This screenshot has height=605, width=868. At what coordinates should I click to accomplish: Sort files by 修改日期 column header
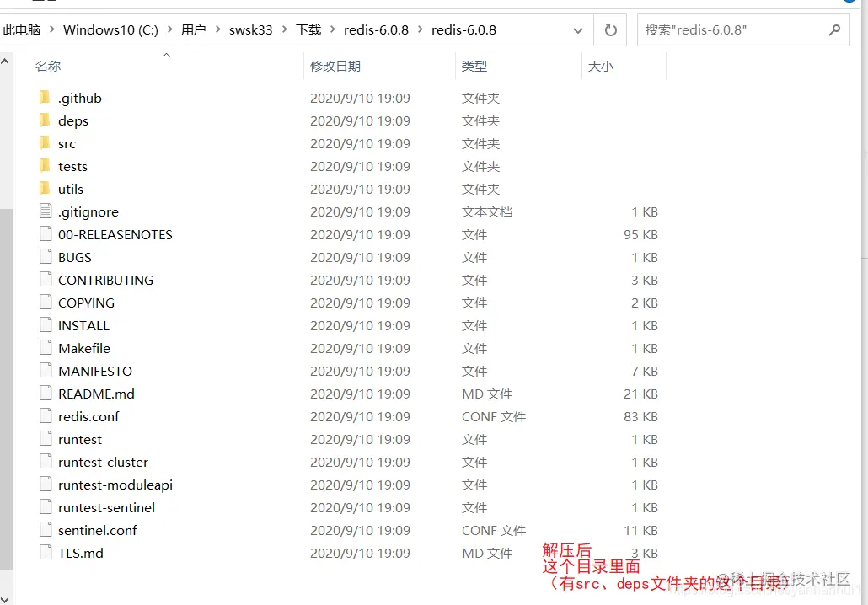click(335, 66)
